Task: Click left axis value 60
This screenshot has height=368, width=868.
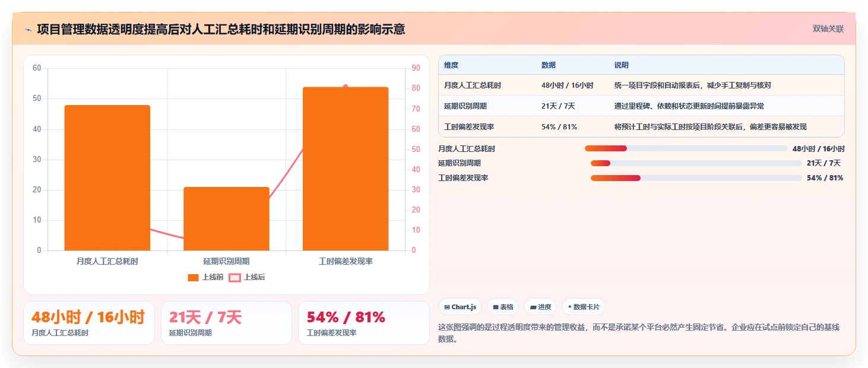Action: pos(37,68)
